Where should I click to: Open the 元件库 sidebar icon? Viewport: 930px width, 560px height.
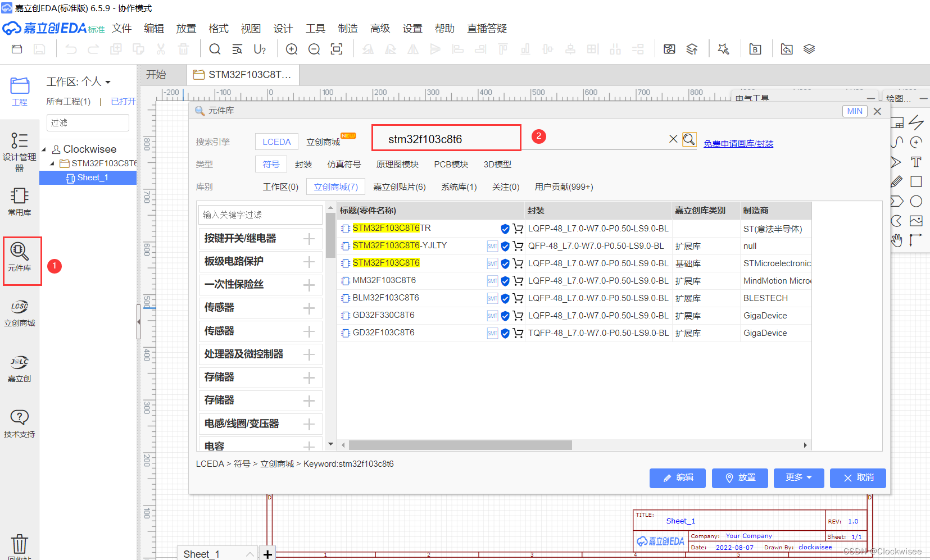click(20, 257)
